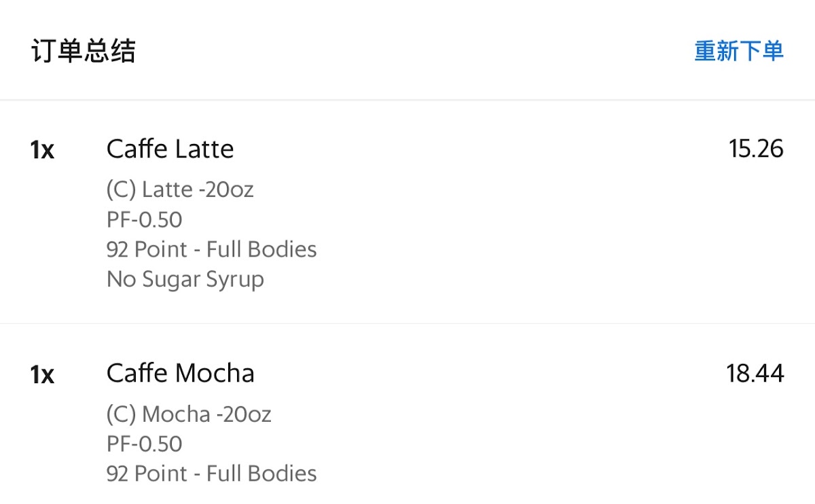The width and height of the screenshot is (815, 504).
Task: Click the 订单总结 order summary heading
Action: [83, 51]
